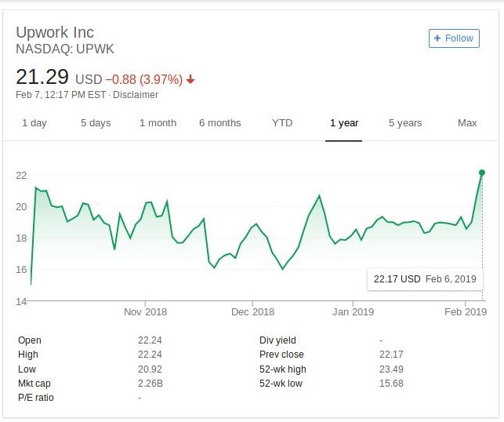Click the plus icon on Follow
The image size is (504, 422).
tap(437, 38)
